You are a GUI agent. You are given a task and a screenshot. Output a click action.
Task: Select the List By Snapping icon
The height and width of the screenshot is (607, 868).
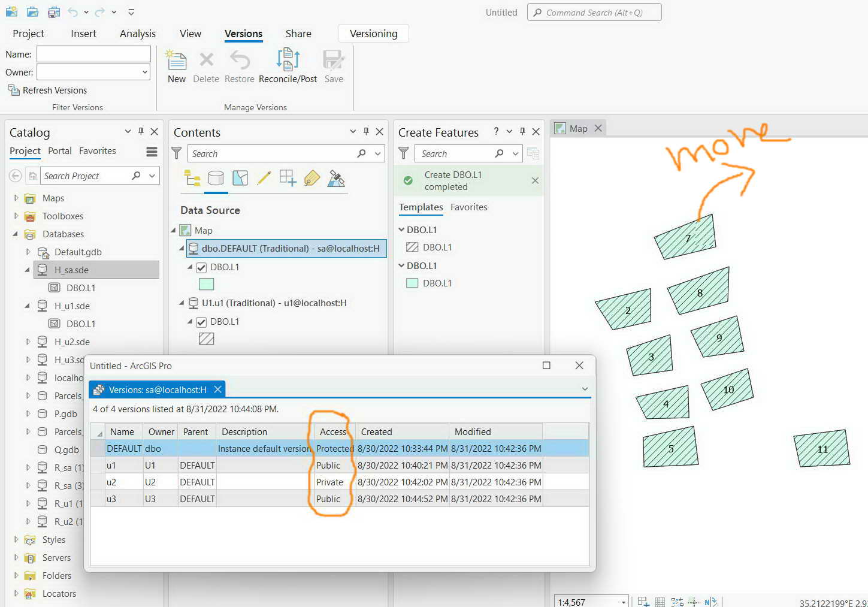(x=288, y=178)
